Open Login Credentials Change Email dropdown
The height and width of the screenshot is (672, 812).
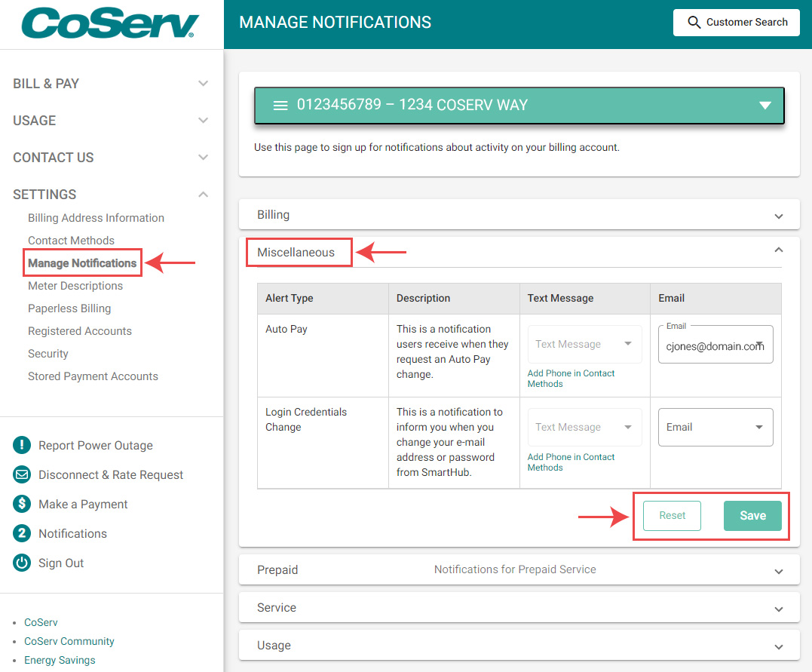(715, 427)
